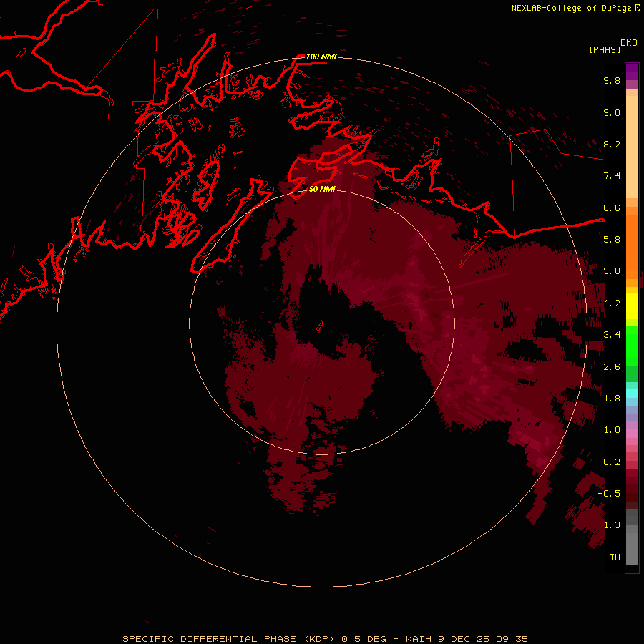
Task: Click the product title caption at bottom
Action: tap(325, 639)
